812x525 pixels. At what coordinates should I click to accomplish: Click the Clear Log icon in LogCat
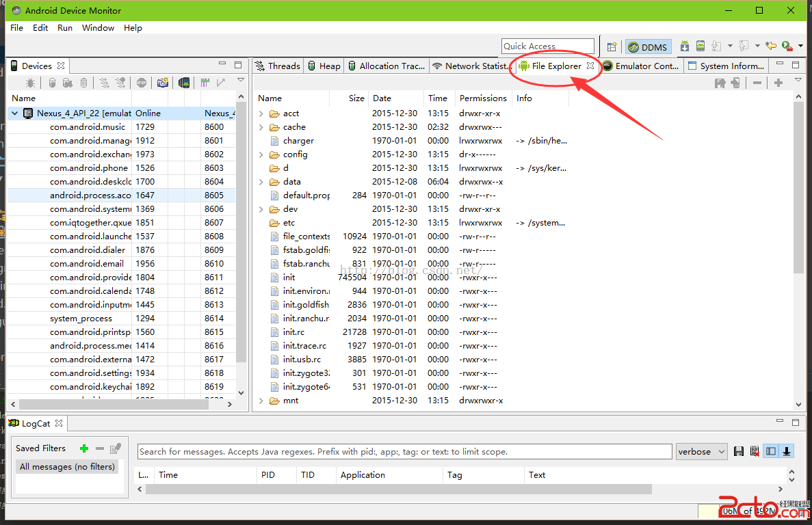[755, 452]
